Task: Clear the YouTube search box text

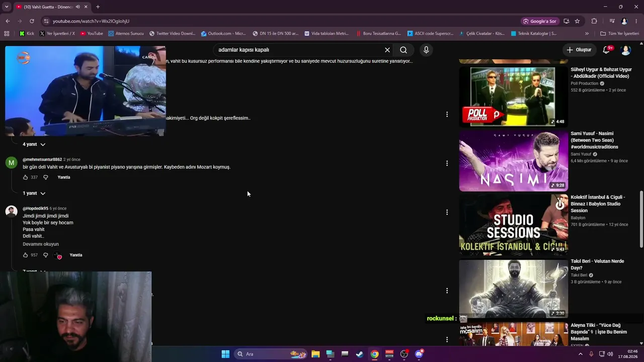Action: pyautogui.click(x=387, y=50)
